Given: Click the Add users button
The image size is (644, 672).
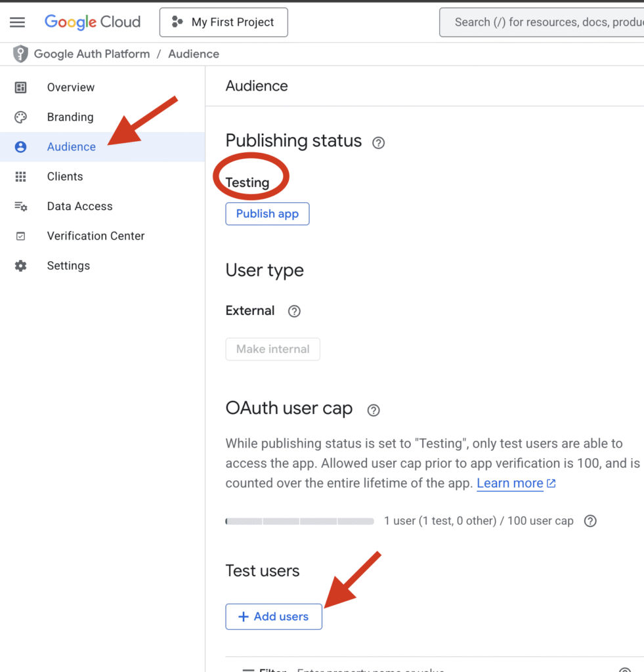Looking at the screenshot, I should coord(274,616).
